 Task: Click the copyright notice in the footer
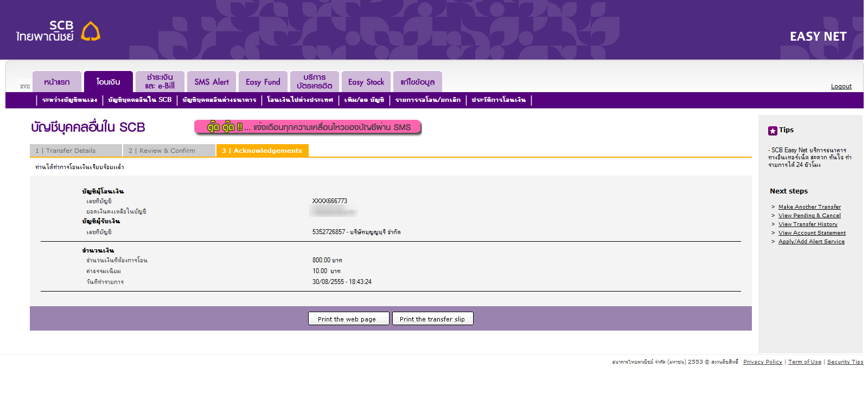[x=675, y=362]
